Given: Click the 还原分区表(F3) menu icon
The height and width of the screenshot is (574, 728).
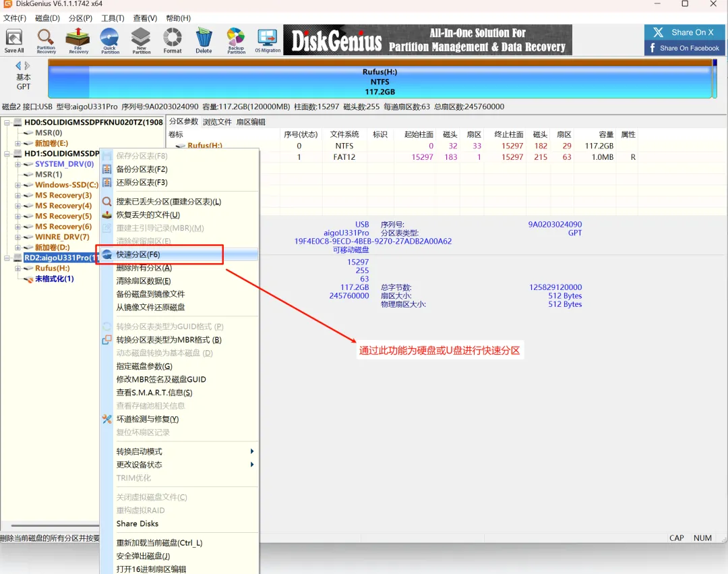Looking at the screenshot, I should pyautogui.click(x=107, y=183).
